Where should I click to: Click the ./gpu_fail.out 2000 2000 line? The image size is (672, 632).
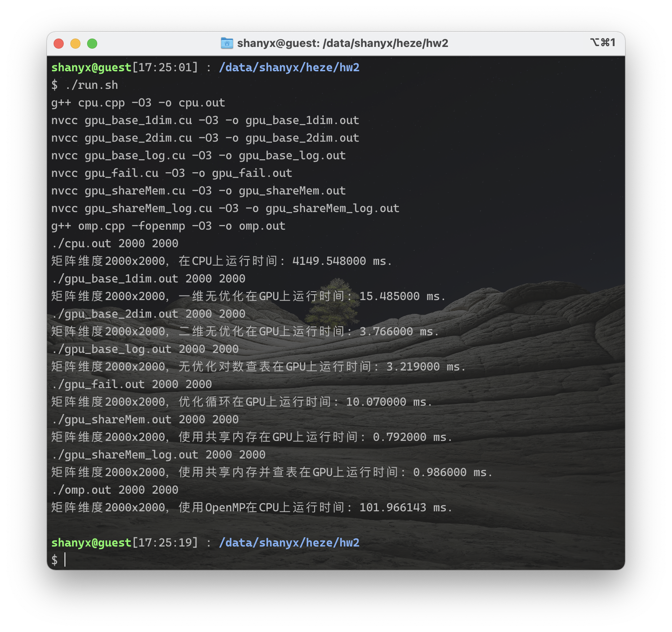[x=132, y=384]
